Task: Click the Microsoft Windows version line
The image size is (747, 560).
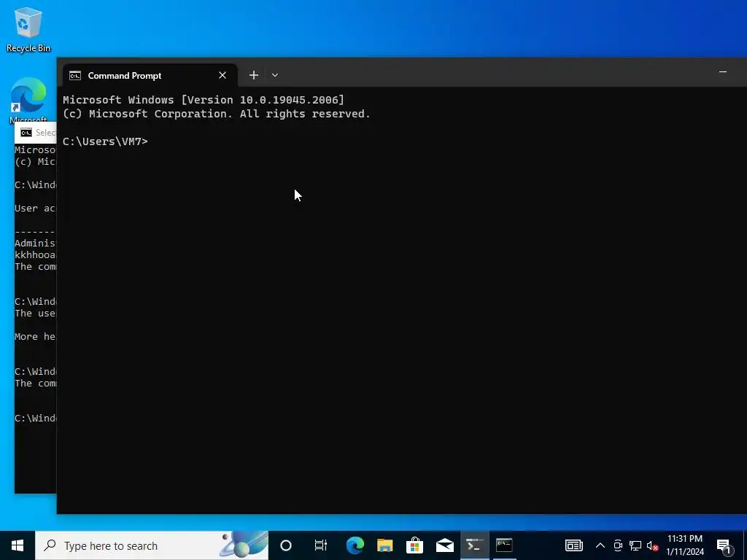Action: [204, 100]
